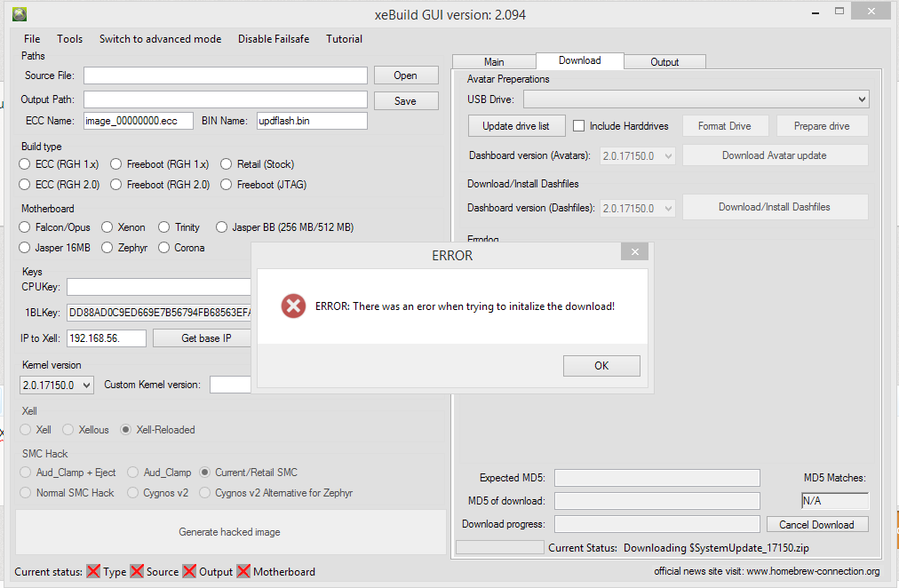Click Generate hacked image button

(230, 532)
